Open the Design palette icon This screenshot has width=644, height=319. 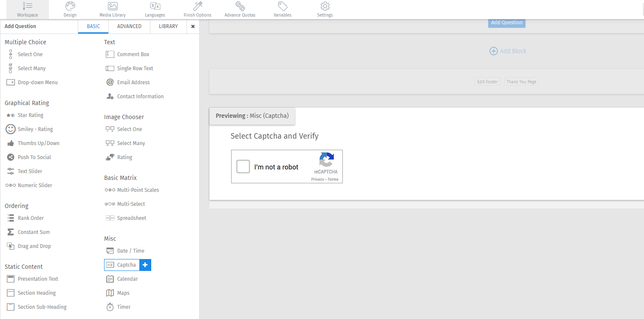tap(70, 6)
